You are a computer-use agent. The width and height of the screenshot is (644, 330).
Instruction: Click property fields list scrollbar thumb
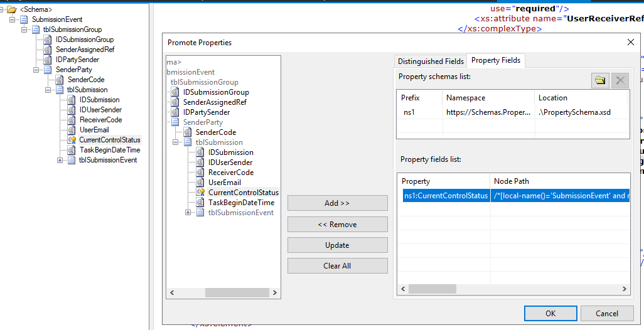click(432, 289)
